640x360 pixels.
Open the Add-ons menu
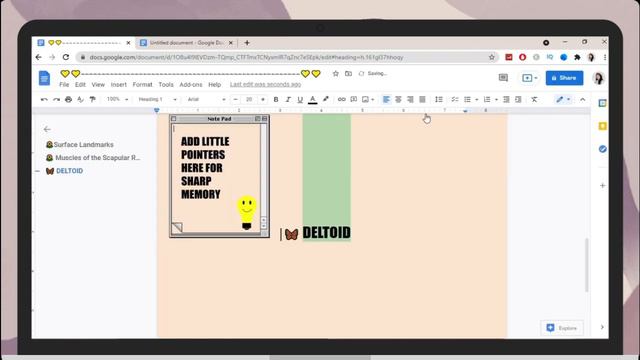tap(191, 84)
